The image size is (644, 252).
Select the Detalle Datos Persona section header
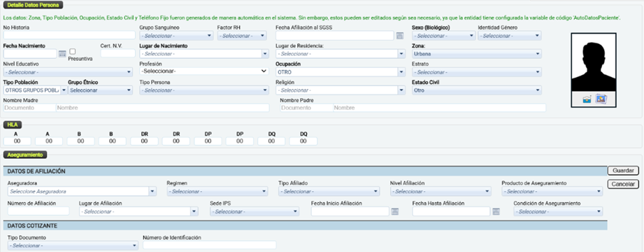coord(34,6)
